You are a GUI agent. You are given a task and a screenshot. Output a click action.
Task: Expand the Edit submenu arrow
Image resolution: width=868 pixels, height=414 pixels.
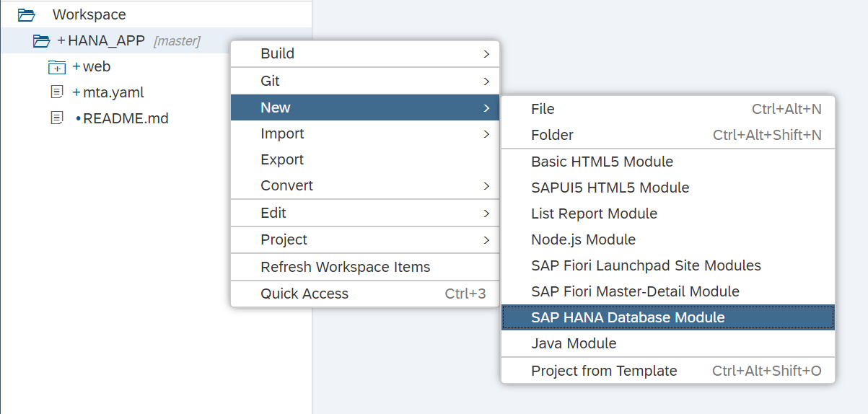[487, 213]
